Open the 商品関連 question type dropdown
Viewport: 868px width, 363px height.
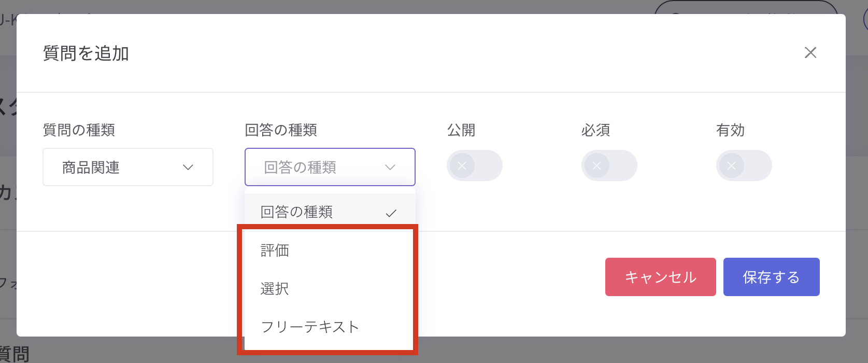coord(127,167)
